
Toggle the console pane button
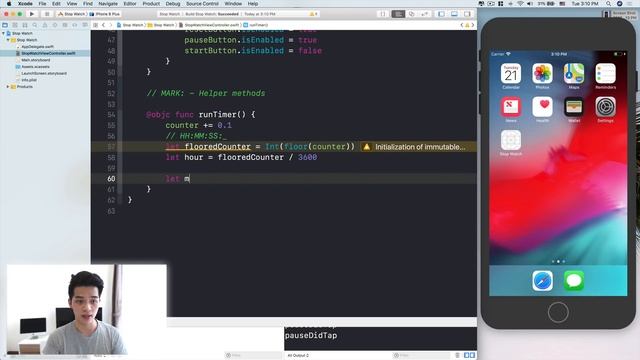coord(472,355)
